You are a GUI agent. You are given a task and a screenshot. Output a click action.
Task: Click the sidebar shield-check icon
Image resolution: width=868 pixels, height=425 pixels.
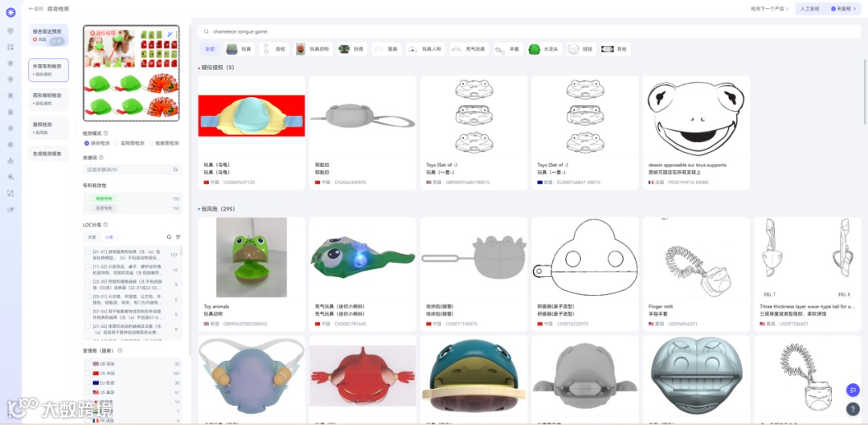tap(10, 128)
